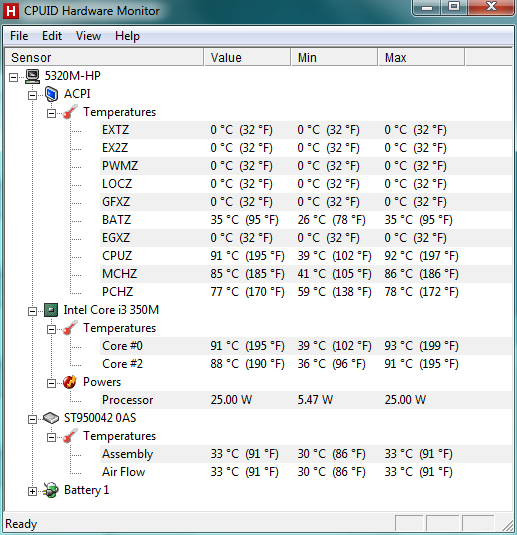This screenshot has height=535, width=517.
Task: Click the HWMonitor red H title icon
Action: 11,11
